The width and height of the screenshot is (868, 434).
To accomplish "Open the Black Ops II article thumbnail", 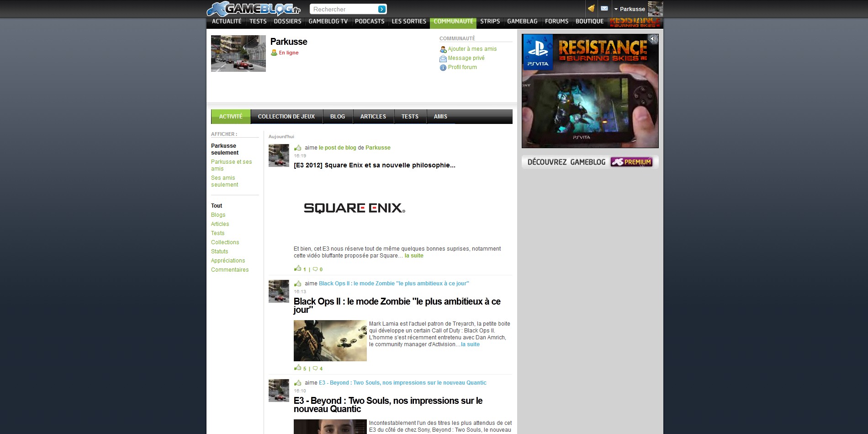I will (330, 341).
